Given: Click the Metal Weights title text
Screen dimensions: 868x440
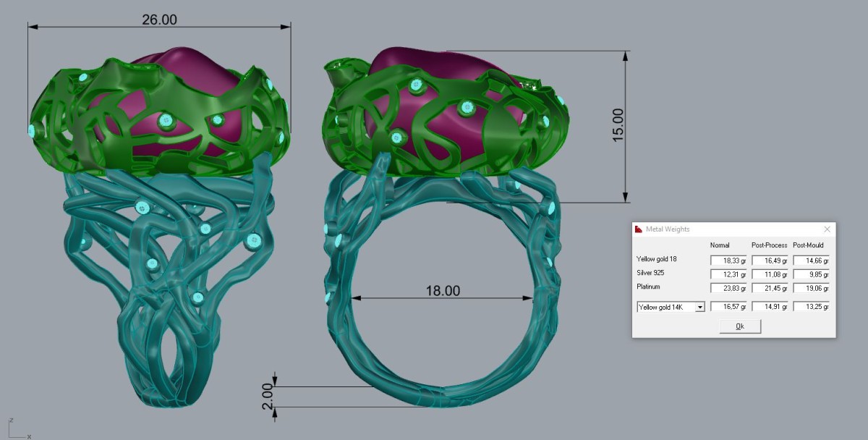Looking at the screenshot, I should (x=668, y=229).
